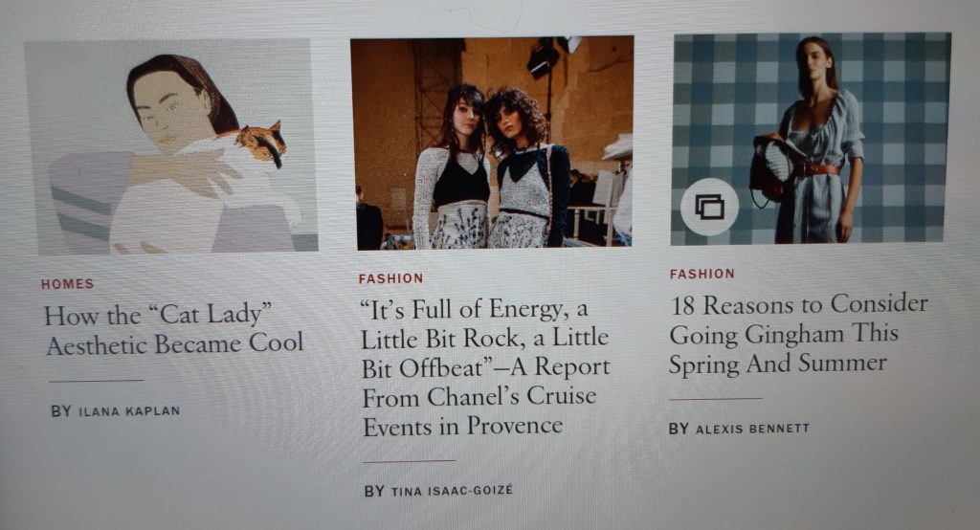Image resolution: width=980 pixels, height=530 pixels.
Task: Click the model with bangs in Chanel photo
Action: click(453, 167)
